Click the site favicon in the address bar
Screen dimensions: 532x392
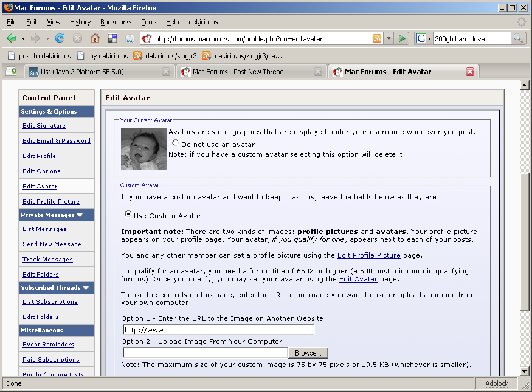coord(147,39)
